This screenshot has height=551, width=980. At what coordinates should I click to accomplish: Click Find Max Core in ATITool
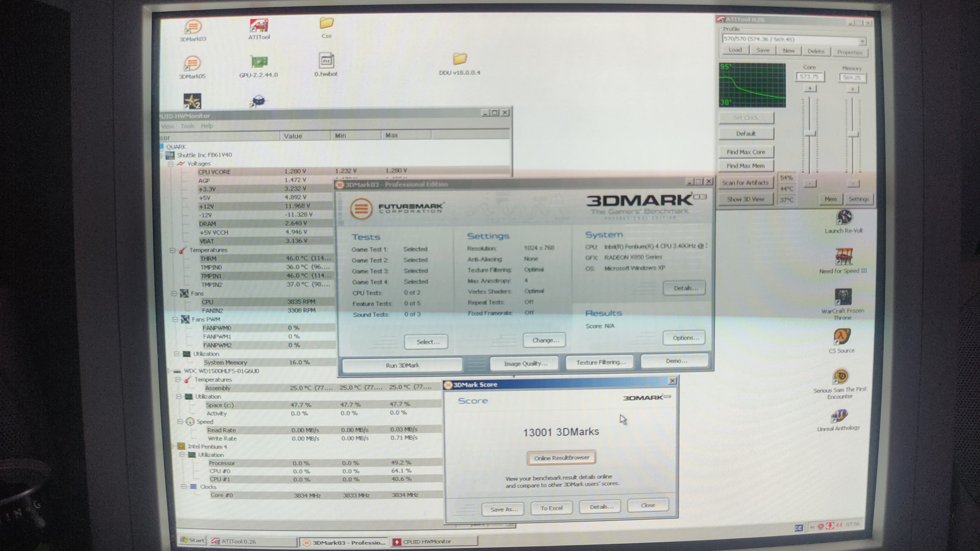[746, 152]
